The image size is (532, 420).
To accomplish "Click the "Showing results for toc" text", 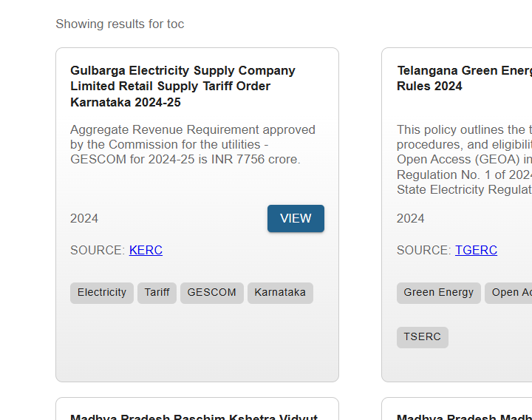I will point(120,24).
